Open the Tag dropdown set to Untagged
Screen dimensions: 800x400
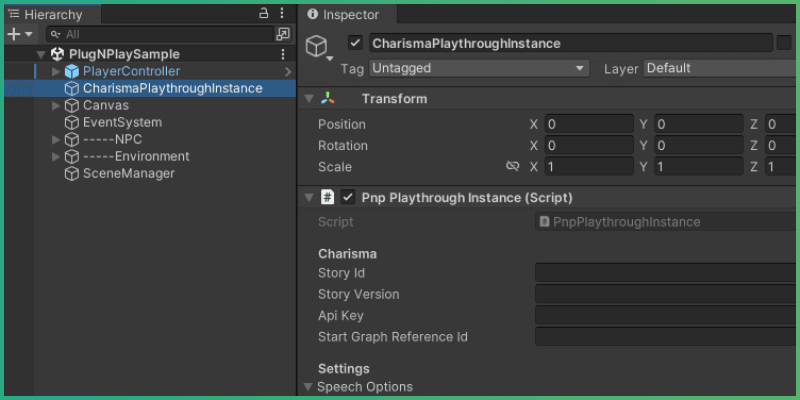click(478, 68)
